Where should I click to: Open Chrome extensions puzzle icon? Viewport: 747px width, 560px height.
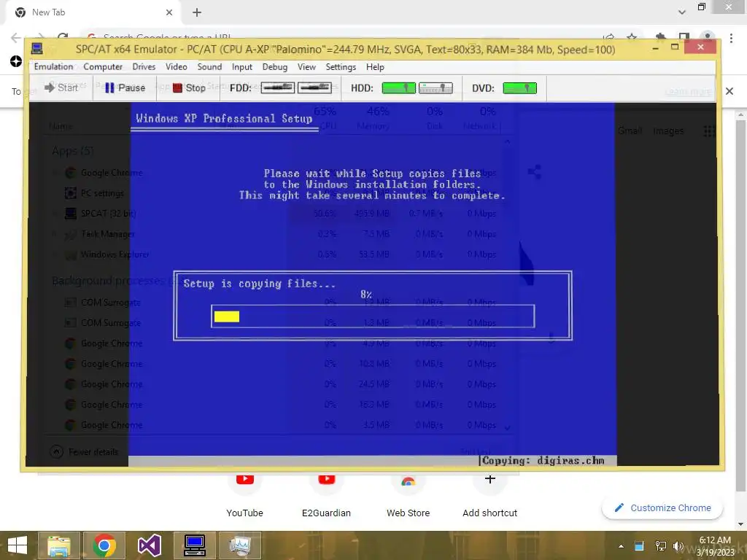click(x=661, y=37)
